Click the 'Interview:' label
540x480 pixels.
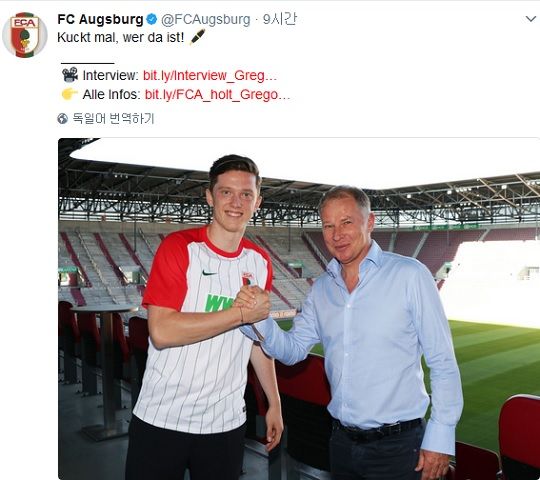click(x=111, y=75)
